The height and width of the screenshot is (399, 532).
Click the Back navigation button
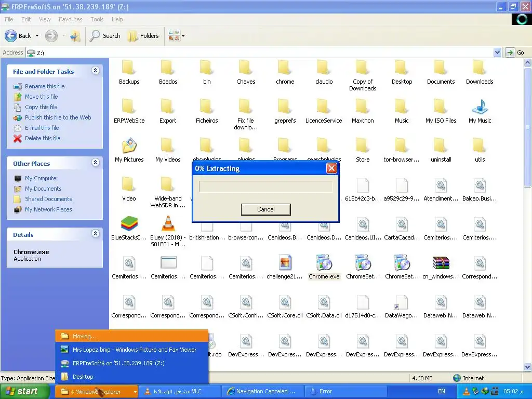pos(18,36)
